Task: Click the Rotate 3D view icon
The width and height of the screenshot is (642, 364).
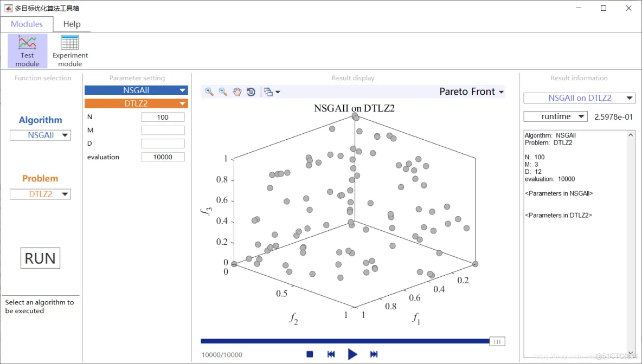Action: pos(251,92)
